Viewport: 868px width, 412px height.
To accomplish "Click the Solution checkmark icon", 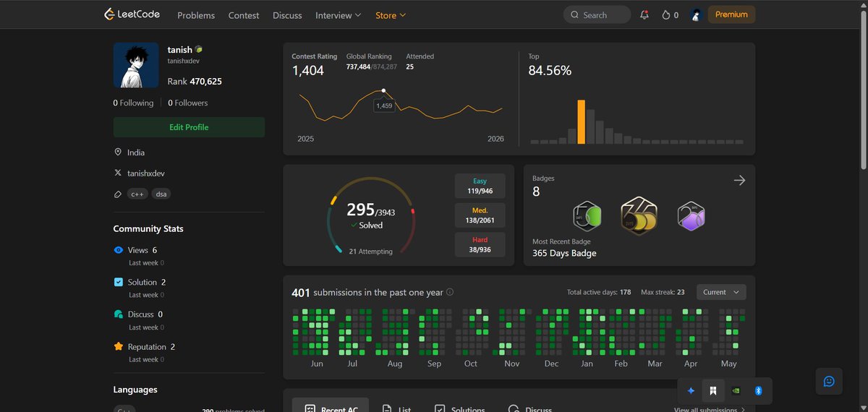I will coord(119,282).
